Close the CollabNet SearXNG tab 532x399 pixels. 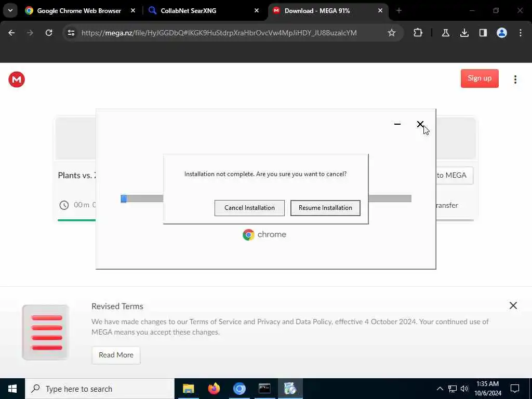(x=257, y=10)
